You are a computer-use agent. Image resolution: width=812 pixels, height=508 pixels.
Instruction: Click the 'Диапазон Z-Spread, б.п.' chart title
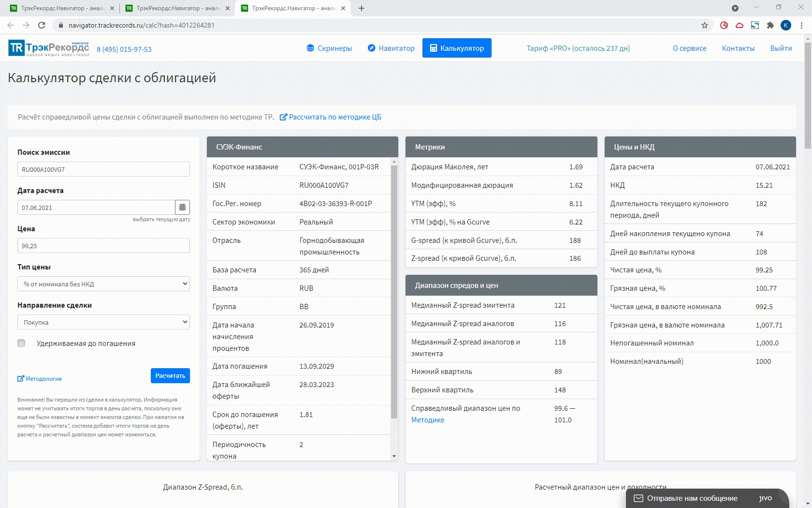click(x=203, y=487)
